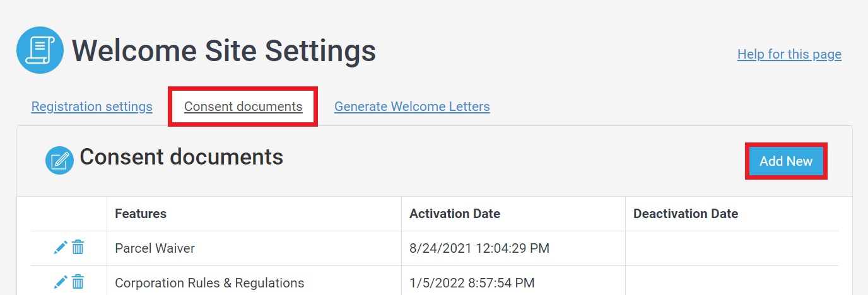This screenshot has width=868, height=295.
Task: Add a new consent document
Action: coord(786,161)
